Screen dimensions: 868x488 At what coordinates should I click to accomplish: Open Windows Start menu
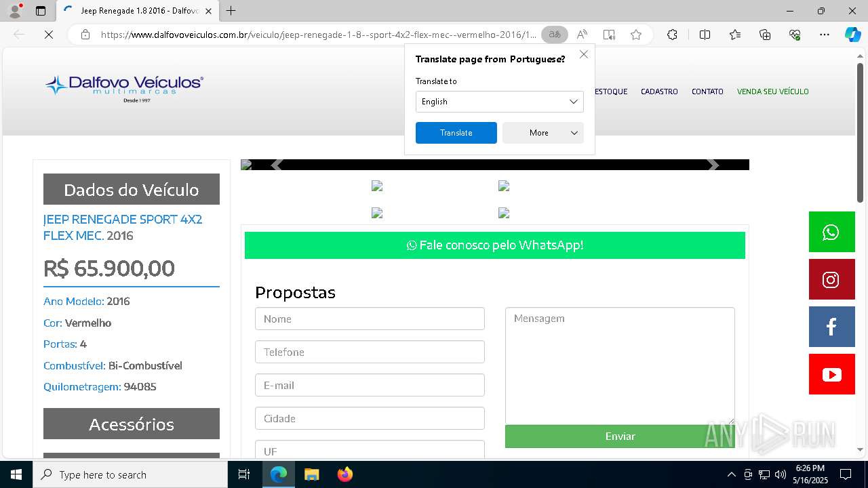[16, 474]
